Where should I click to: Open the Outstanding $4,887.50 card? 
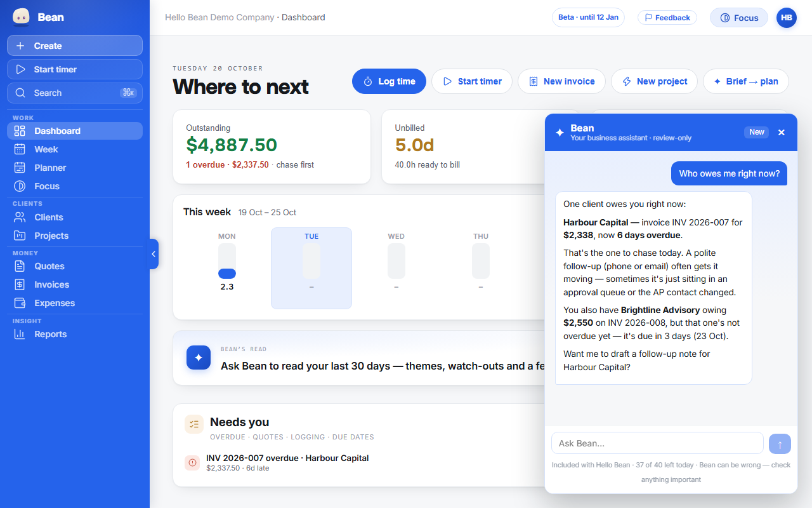tap(272, 147)
